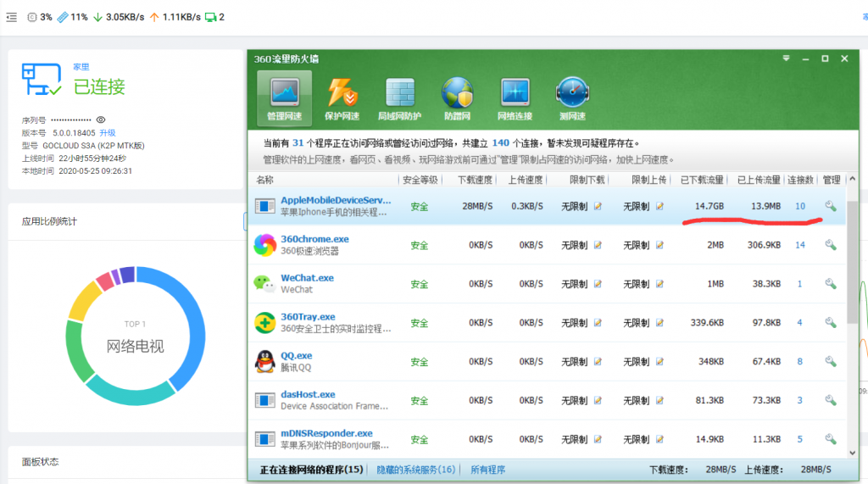The image size is (868, 484).
Task: Click the hamburger menu icon at top-left
Action: pos(12,17)
